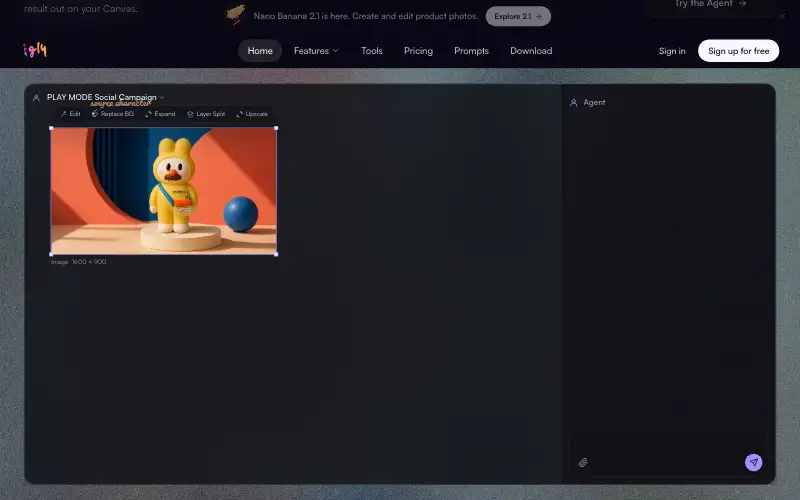Open the Prompts page

(471, 51)
